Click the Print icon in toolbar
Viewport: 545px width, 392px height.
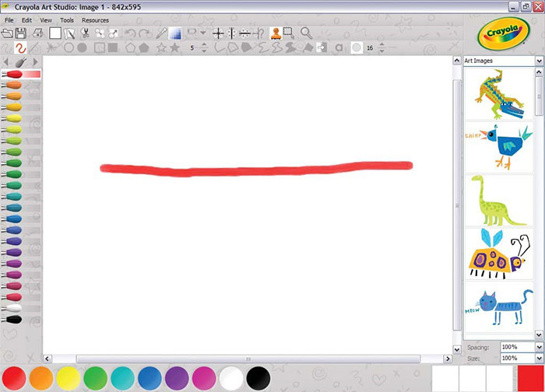click(37, 33)
